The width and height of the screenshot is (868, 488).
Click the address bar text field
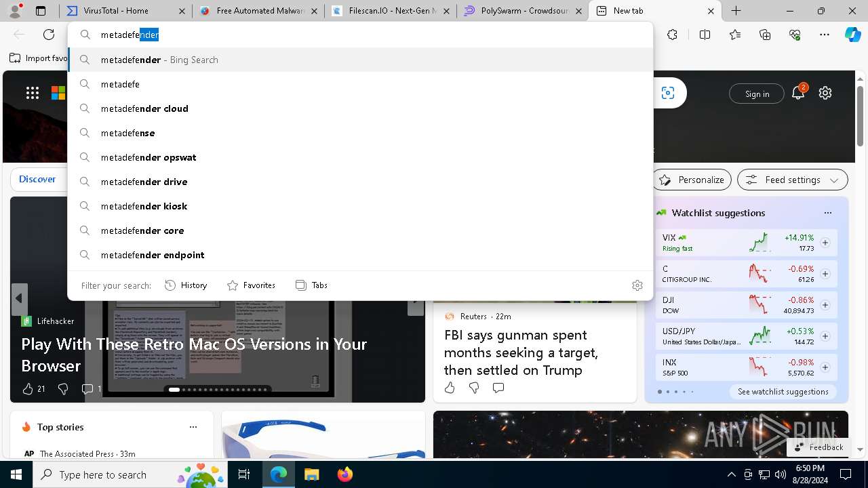pyautogui.click(x=361, y=35)
